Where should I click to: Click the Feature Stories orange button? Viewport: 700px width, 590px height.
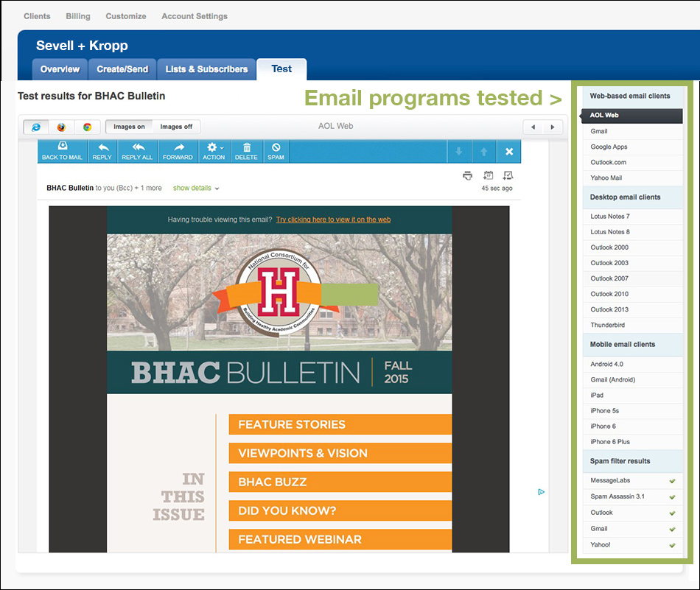(340, 424)
